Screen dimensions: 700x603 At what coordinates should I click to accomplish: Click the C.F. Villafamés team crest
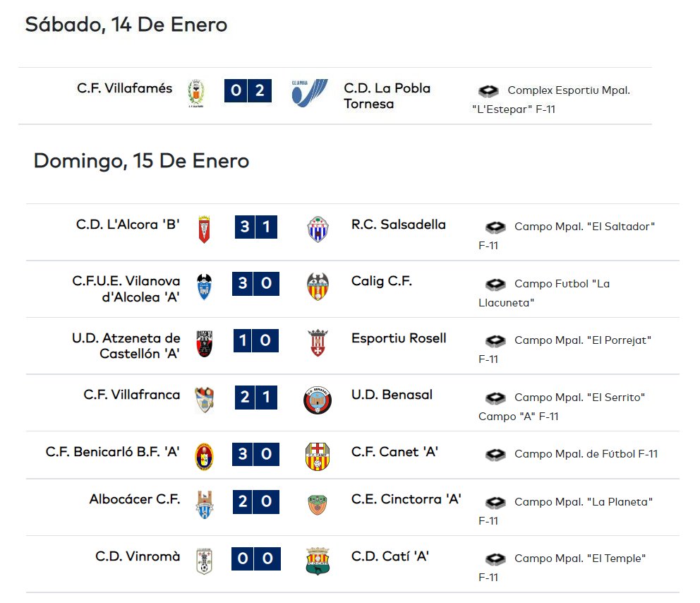coord(196,93)
